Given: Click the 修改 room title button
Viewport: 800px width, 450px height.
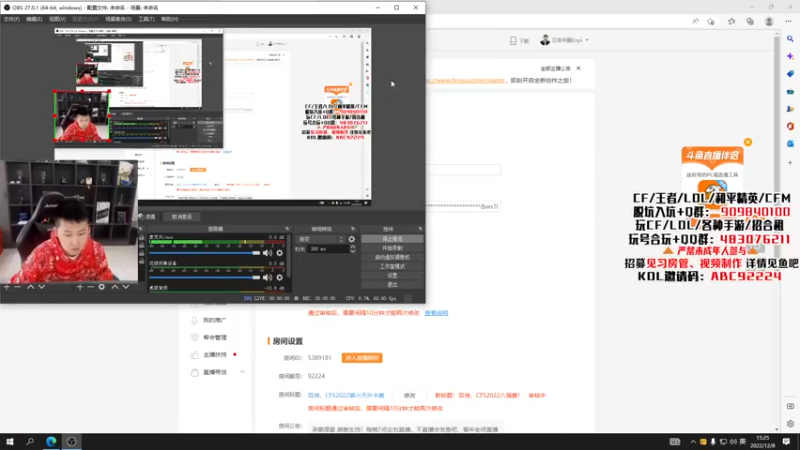Looking at the screenshot, I should (x=410, y=395).
